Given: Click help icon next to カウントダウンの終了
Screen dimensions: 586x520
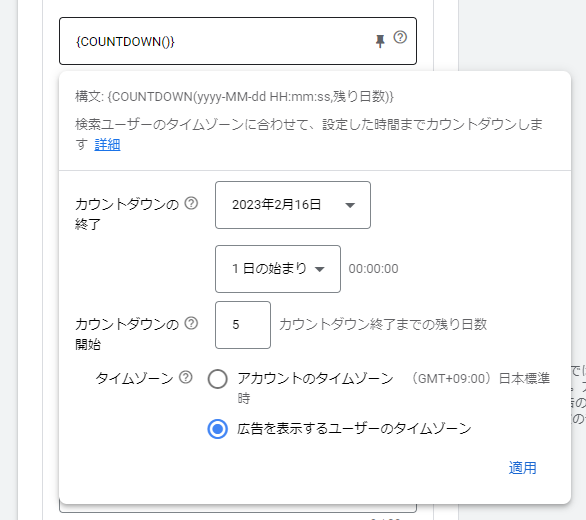Looking at the screenshot, I should point(191,203).
